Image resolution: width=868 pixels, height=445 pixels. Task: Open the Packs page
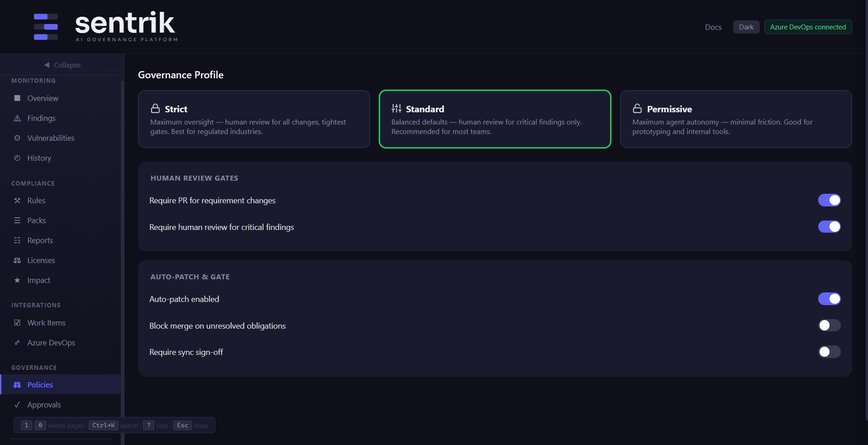[x=60, y=220]
